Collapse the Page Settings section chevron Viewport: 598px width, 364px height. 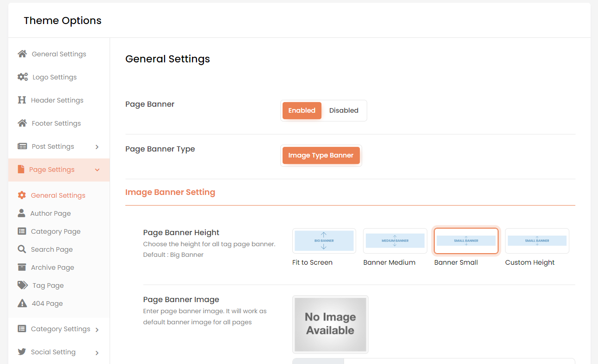click(97, 170)
